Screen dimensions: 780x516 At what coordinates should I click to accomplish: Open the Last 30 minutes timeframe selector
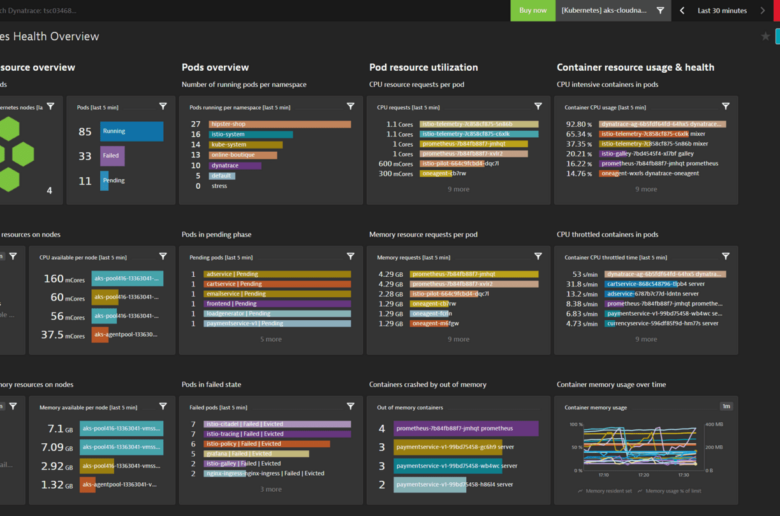(722, 10)
